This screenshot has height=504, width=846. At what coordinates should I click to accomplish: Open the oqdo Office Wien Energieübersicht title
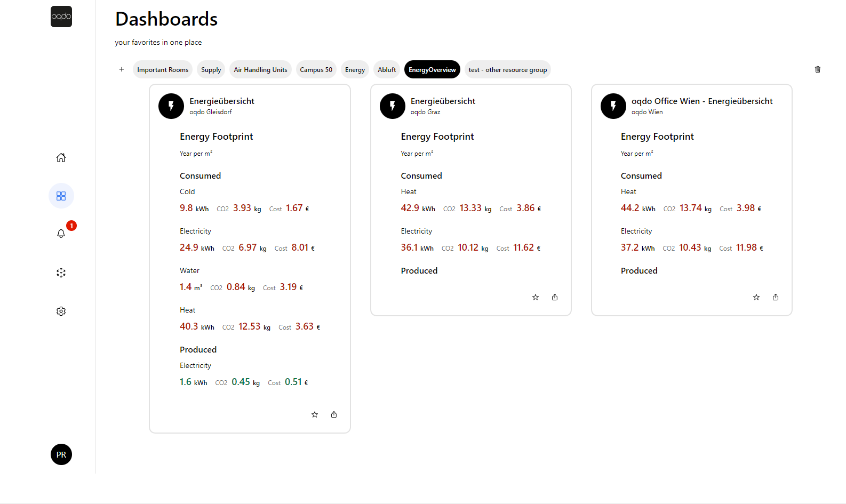pyautogui.click(x=702, y=101)
